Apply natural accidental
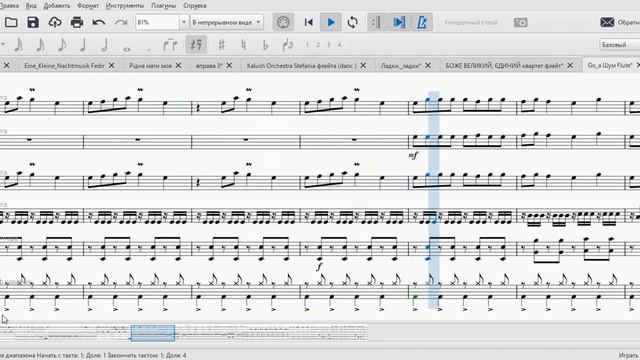Screen dimensions: 640x360 coord(243,45)
